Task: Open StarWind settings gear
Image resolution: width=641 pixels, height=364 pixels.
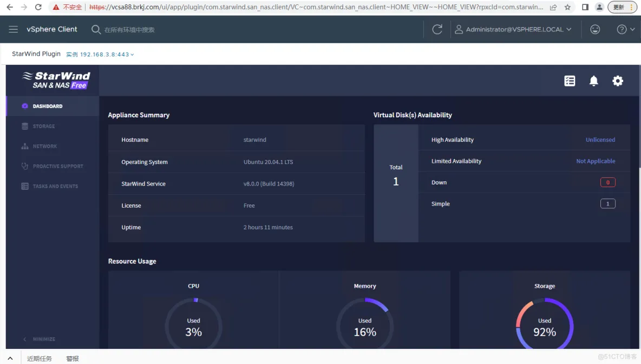Action: [617, 81]
